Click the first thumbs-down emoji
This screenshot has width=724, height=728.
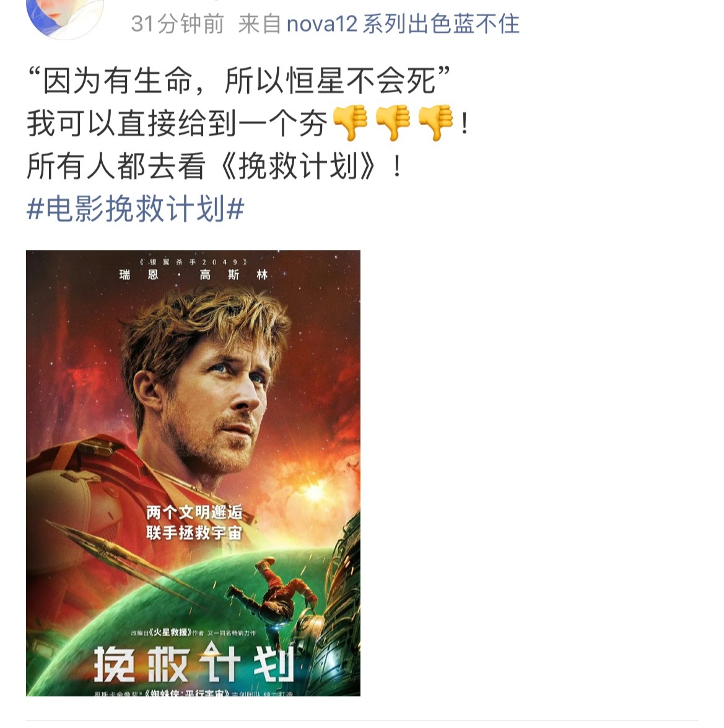tap(351, 123)
